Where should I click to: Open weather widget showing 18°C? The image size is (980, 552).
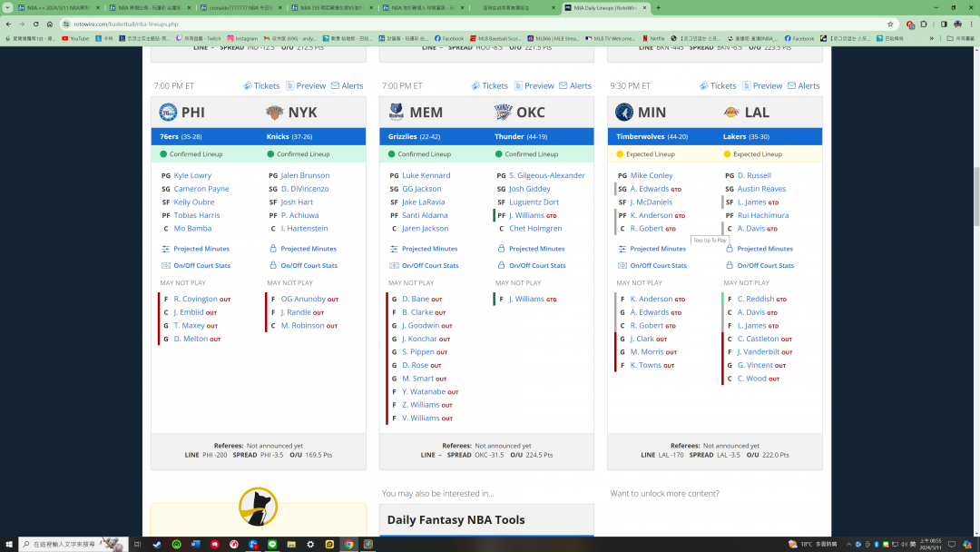coord(812,545)
